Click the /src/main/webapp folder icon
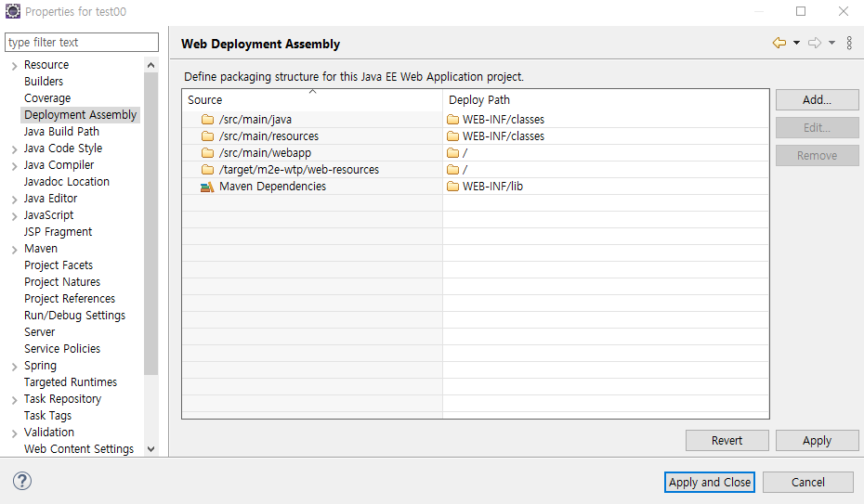Viewport: 864px width, 504px height. [x=207, y=153]
